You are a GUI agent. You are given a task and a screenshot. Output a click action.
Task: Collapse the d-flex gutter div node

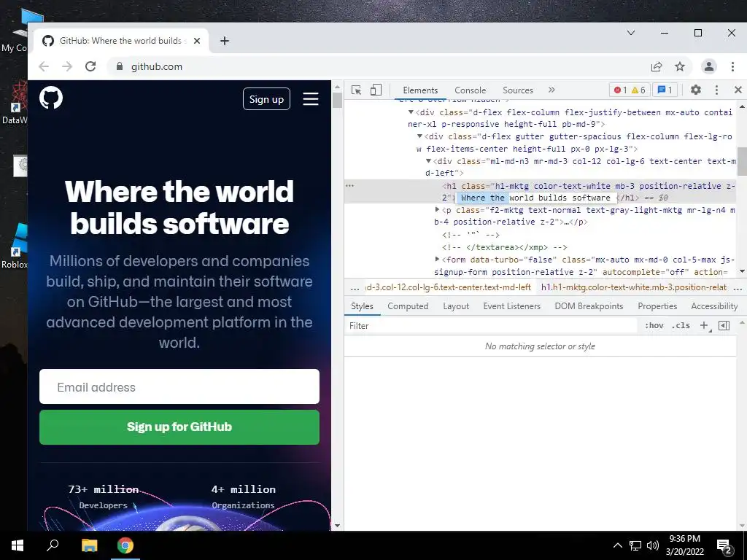pyautogui.click(x=419, y=136)
